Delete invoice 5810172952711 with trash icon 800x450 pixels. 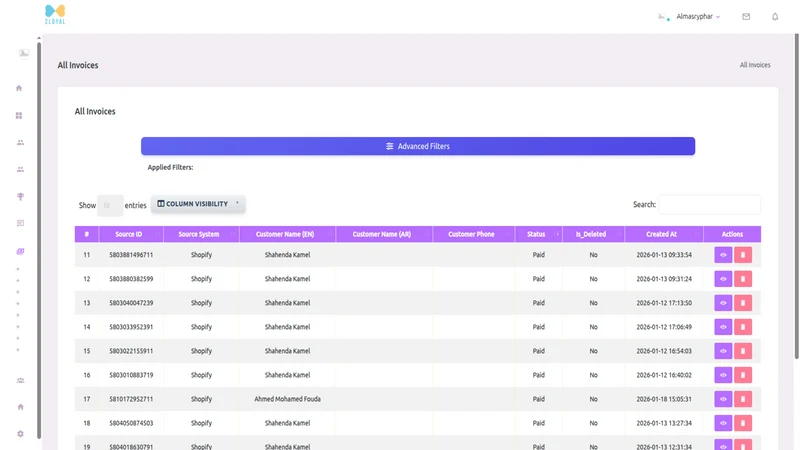tap(743, 398)
